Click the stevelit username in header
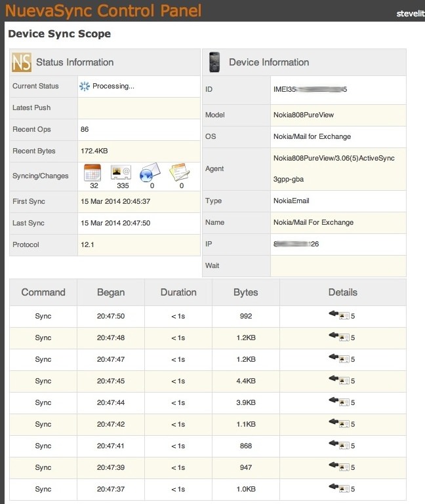Image resolution: width=425 pixels, height=504 pixels. pos(411,14)
